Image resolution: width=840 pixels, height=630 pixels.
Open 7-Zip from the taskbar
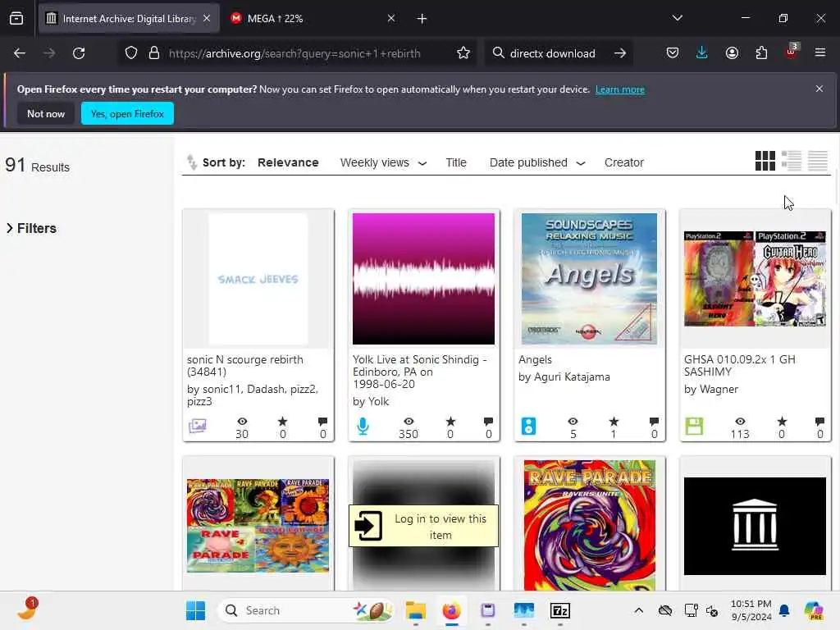click(559, 610)
